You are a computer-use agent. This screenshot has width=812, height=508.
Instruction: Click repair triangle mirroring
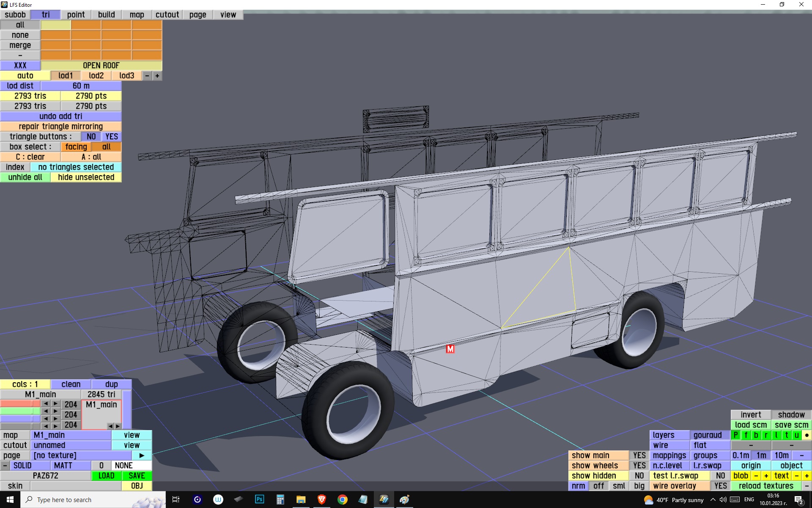point(60,127)
